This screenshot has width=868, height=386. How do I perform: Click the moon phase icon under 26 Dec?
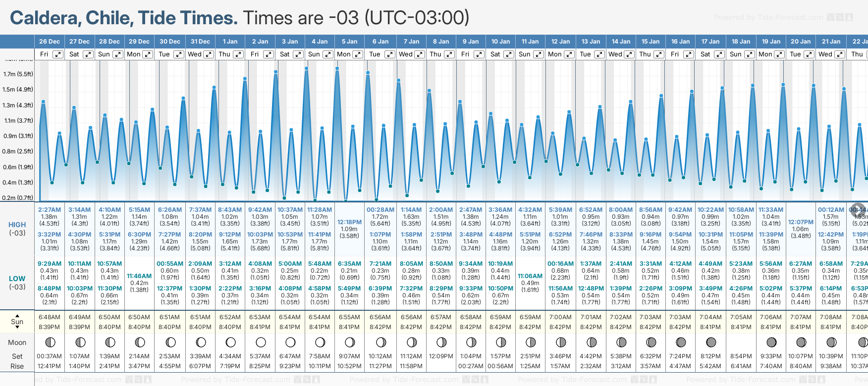pos(50,342)
